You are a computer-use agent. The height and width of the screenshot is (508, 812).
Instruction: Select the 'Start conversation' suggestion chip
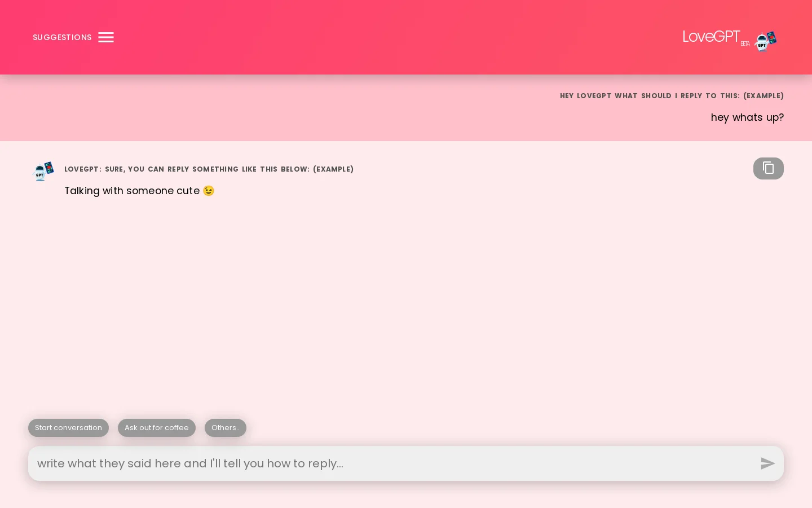tap(68, 428)
